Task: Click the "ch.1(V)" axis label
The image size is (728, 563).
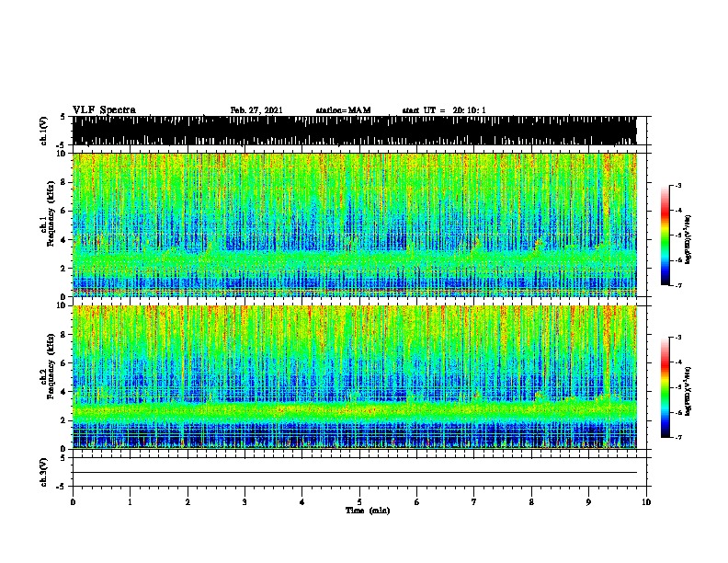Action: [44, 131]
